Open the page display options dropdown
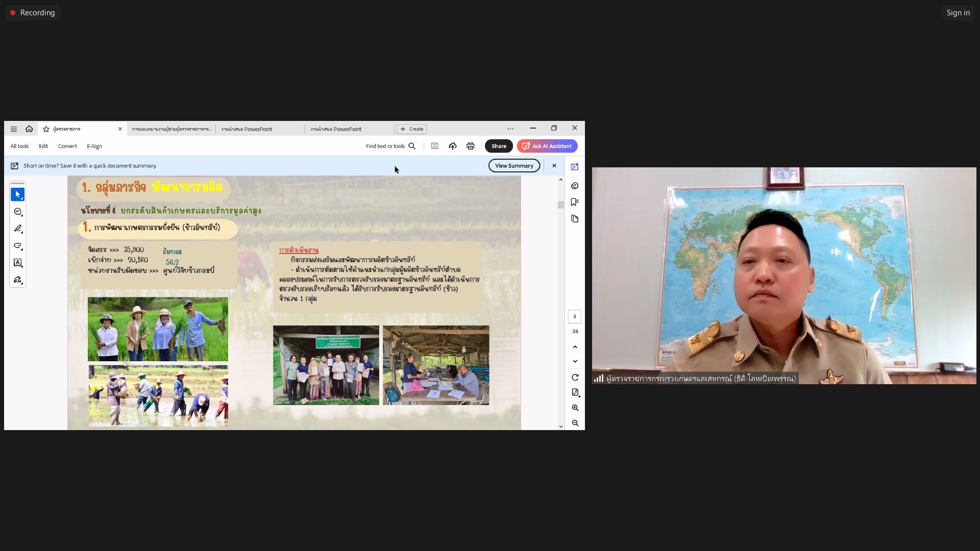980x551 pixels. (575, 392)
